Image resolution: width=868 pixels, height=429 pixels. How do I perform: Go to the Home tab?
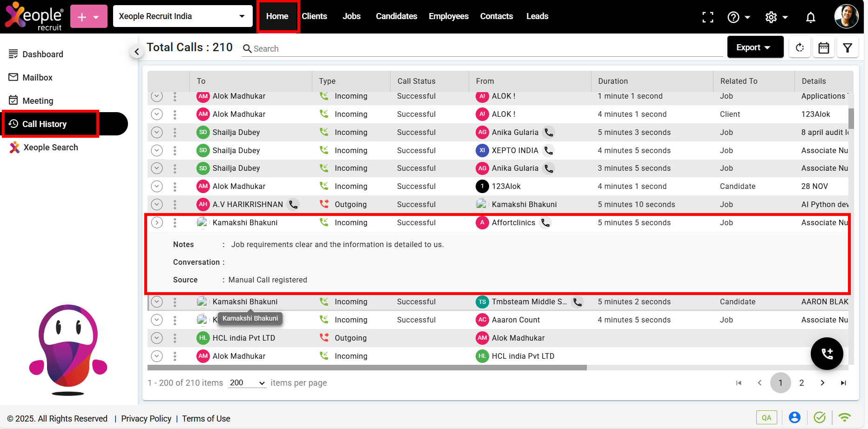pyautogui.click(x=277, y=16)
